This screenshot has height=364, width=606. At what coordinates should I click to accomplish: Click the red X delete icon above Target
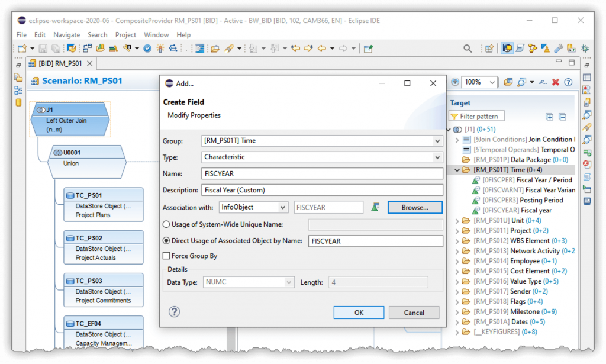click(x=556, y=82)
